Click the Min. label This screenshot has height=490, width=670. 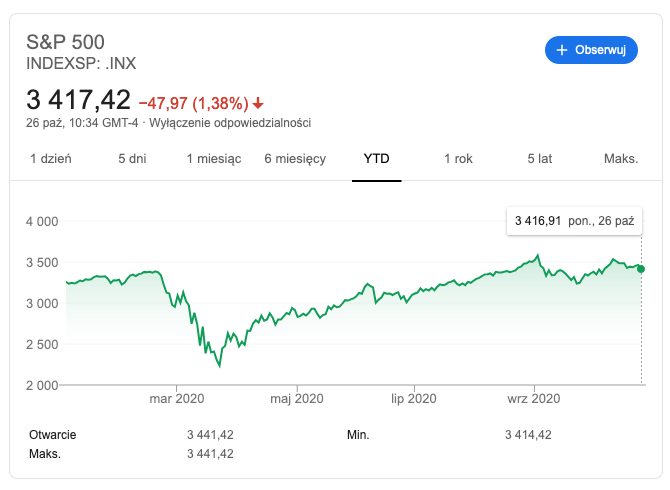point(358,435)
